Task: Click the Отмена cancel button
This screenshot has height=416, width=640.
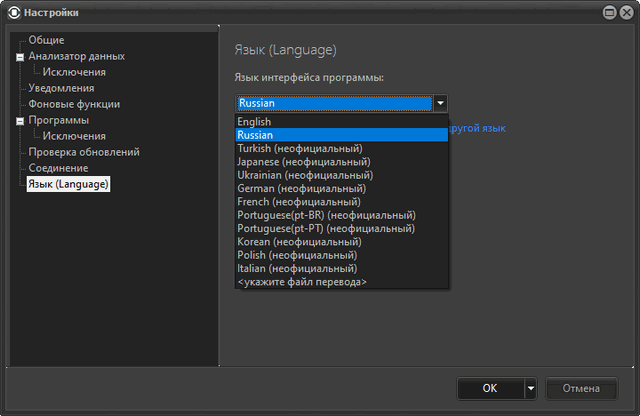Action: (580, 388)
